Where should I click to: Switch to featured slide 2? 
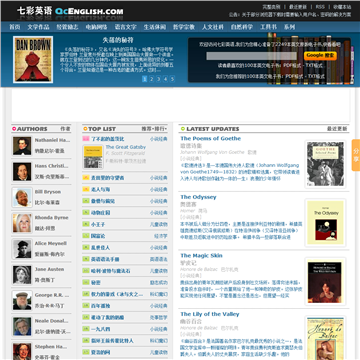[151, 79]
